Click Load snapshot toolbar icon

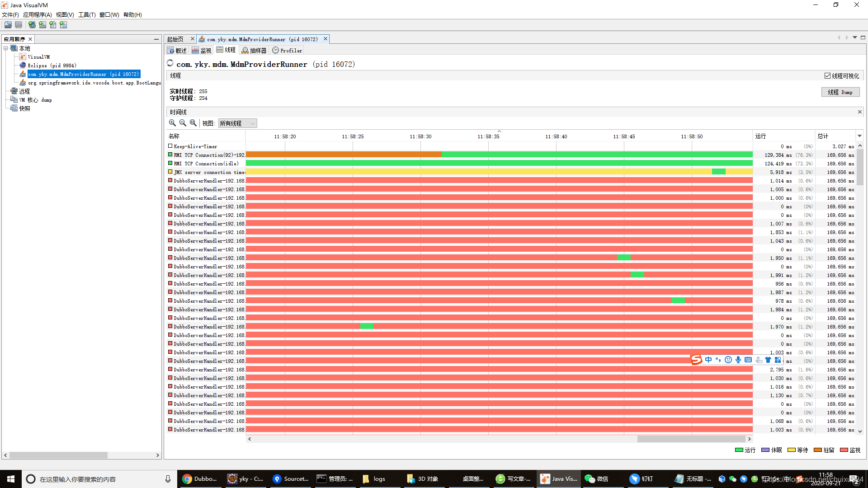(x=8, y=25)
